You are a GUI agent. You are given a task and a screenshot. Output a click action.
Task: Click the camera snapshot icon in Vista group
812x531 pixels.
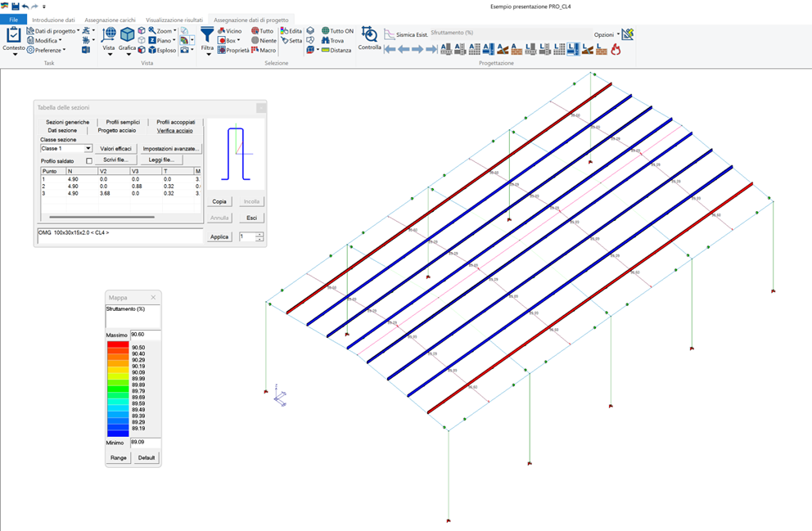pos(185,50)
